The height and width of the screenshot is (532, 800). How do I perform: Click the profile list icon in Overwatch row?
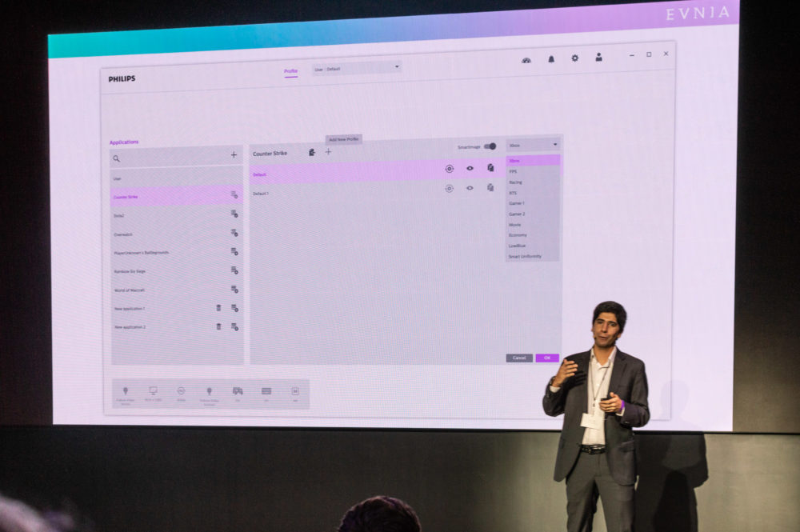[x=234, y=233]
